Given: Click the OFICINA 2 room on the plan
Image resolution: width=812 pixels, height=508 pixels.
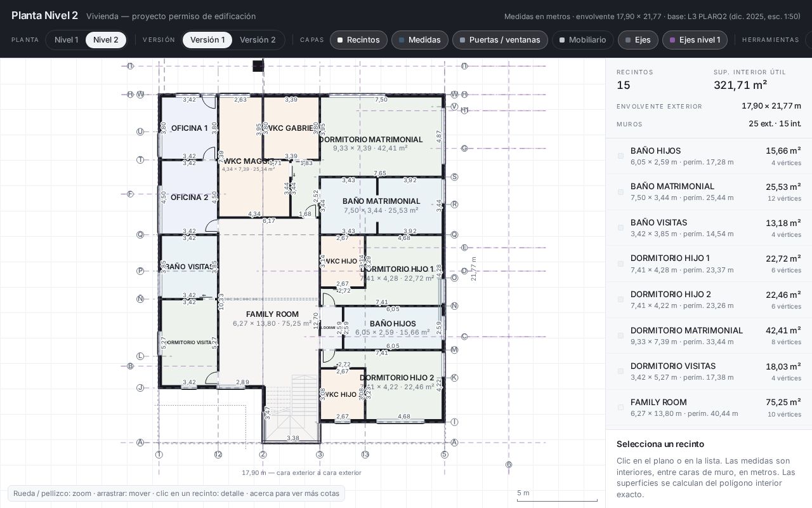Looking at the screenshot, I should tap(189, 197).
